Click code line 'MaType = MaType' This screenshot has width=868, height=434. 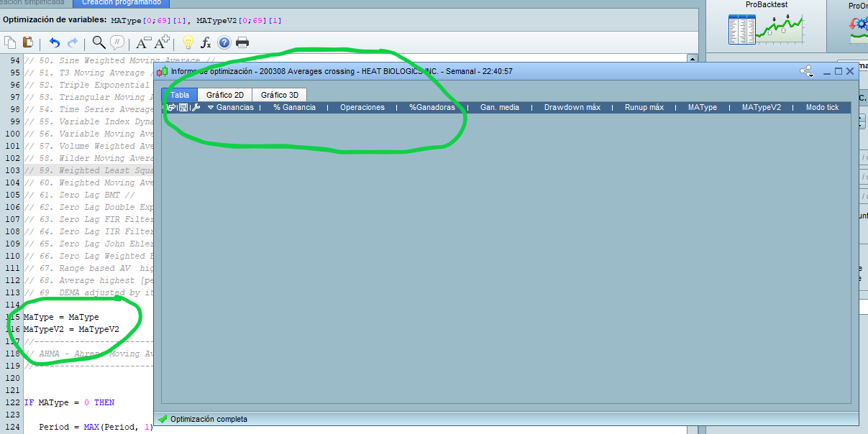pos(61,317)
